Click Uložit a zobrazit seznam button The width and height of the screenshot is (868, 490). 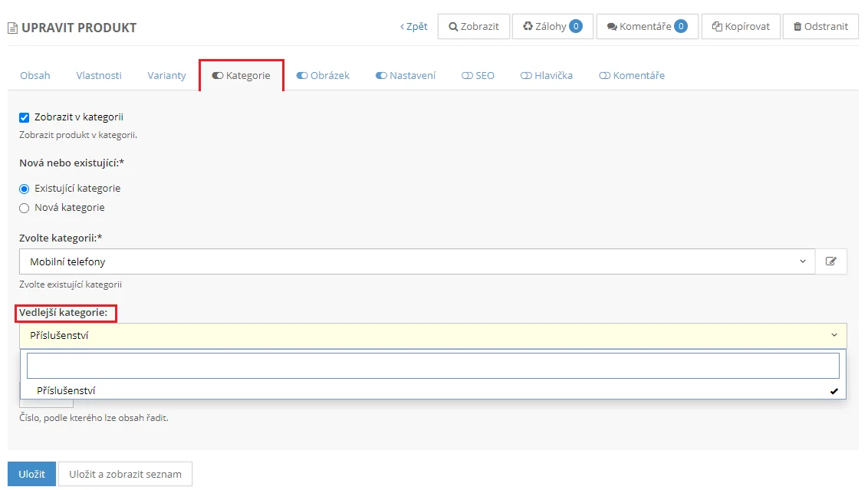click(125, 474)
